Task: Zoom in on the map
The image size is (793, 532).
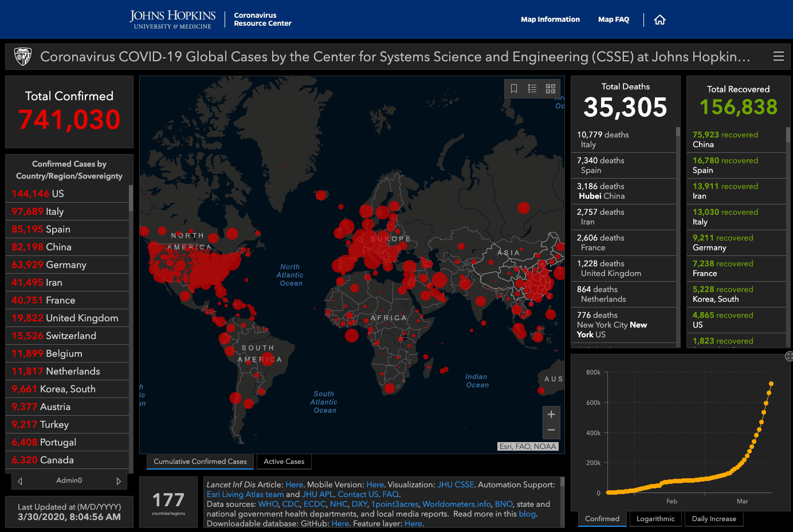Action: pos(551,415)
